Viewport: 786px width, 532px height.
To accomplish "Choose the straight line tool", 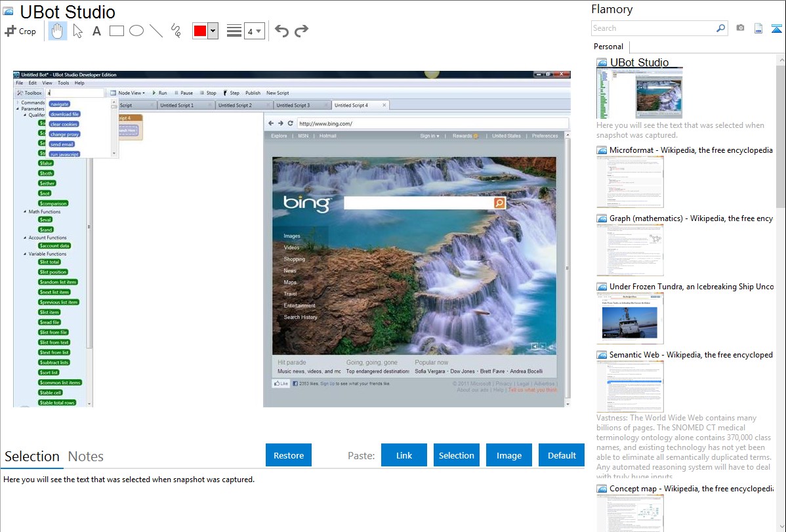I will (156, 31).
